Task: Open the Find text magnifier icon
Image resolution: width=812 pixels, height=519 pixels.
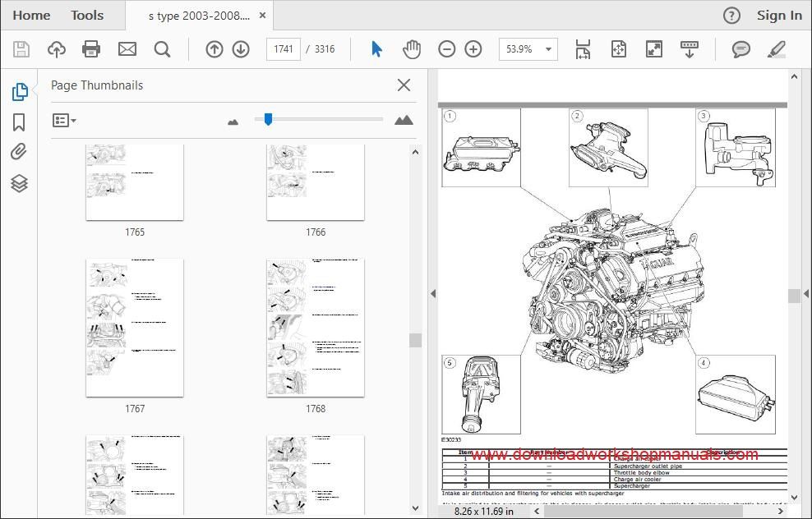Action: point(162,49)
